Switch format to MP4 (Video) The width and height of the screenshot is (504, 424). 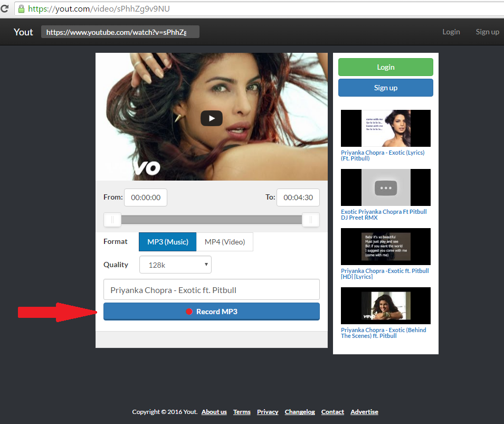click(x=225, y=242)
